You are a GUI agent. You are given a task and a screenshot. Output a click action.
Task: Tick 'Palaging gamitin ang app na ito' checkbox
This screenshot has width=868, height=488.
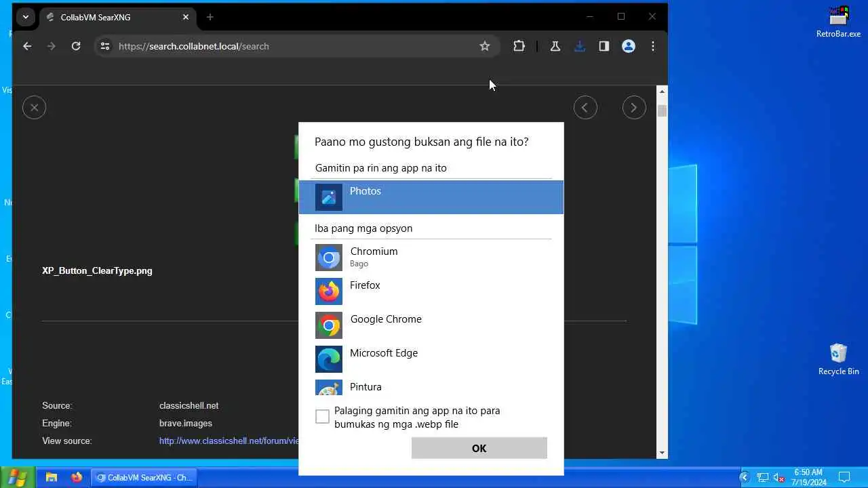coord(323,417)
